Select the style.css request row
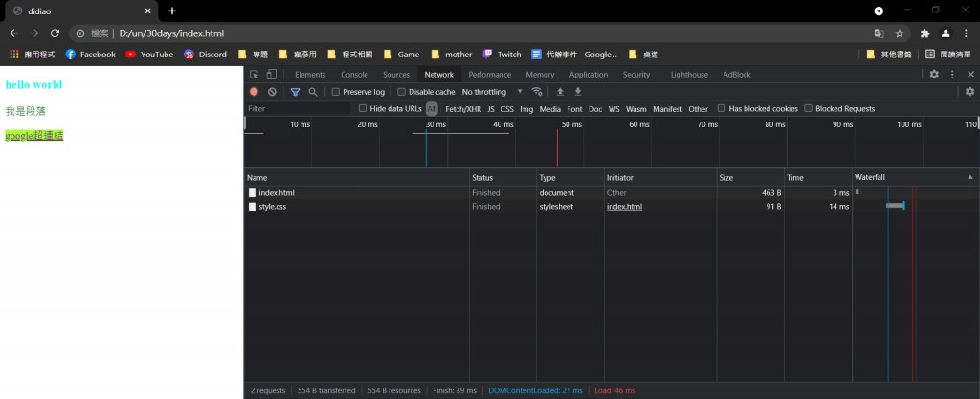The image size is (980, 399). pyautogui.click(x=612, y=206)
